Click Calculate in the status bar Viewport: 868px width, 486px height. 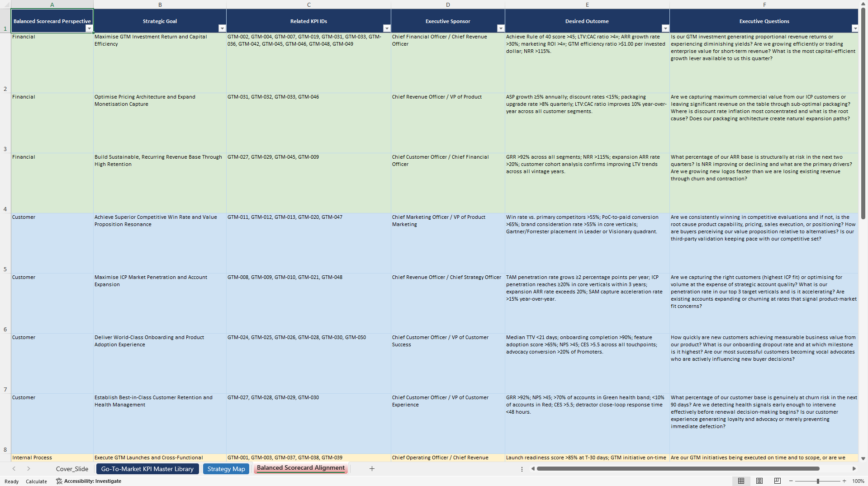(36, 481)
